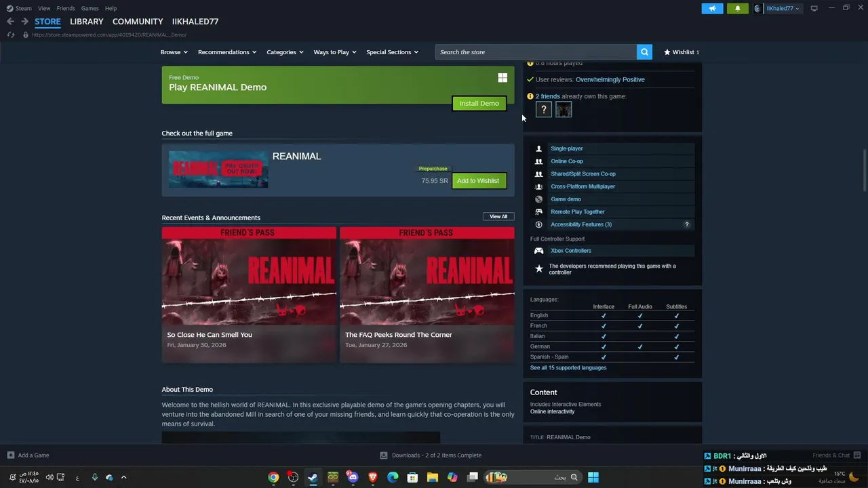Screen dimensions: 868x488
Task: Click the question-mark friend avatar
Action: point(543,109)
